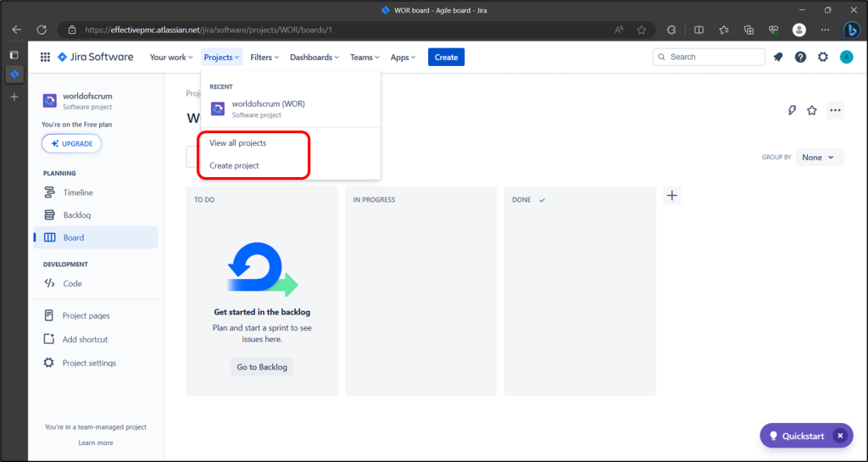Open browser extensions puzzle icon
The height and width of the screenshot is (462, 868).
[671, 30]
